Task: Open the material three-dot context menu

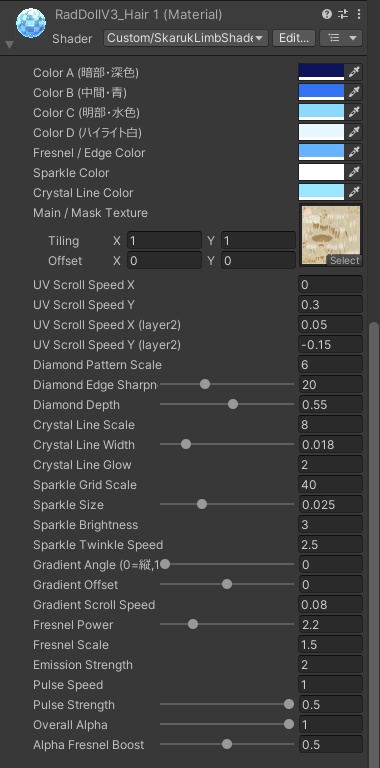Action: coord(359,14)
